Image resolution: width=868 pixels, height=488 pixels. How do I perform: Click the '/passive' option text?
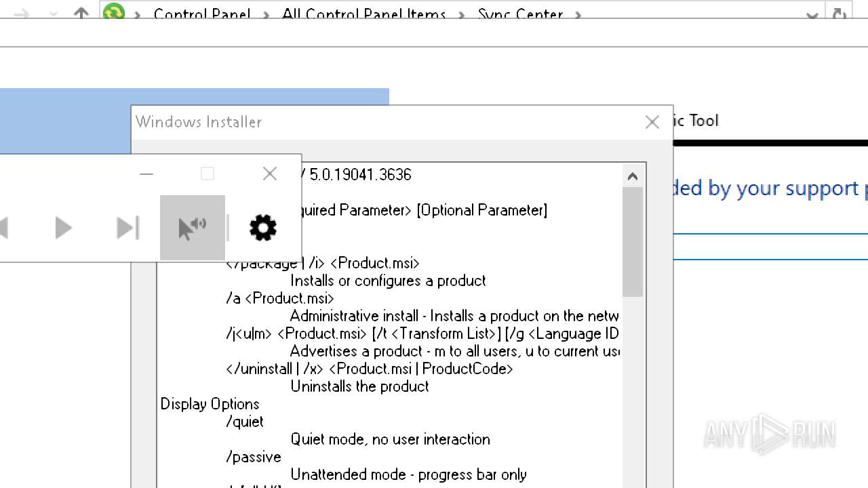point(254,457)
